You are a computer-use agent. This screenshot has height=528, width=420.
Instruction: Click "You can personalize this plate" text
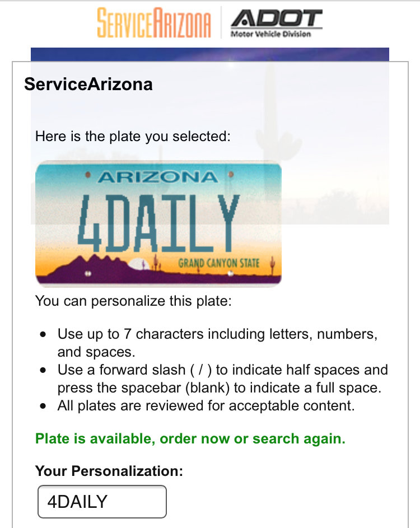pos(134,301)
